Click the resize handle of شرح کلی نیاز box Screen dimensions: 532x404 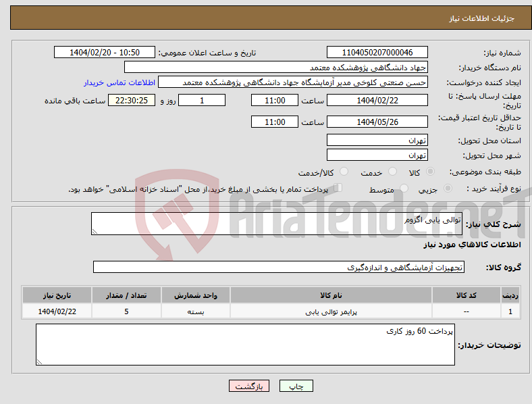(95, 232)
